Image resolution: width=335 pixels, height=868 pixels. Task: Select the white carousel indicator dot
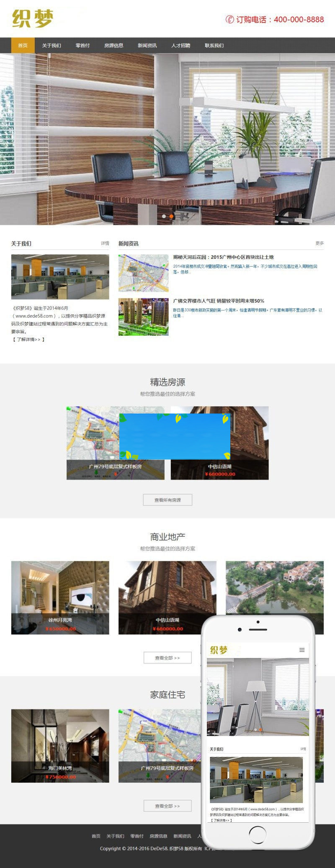click(164, 216)
